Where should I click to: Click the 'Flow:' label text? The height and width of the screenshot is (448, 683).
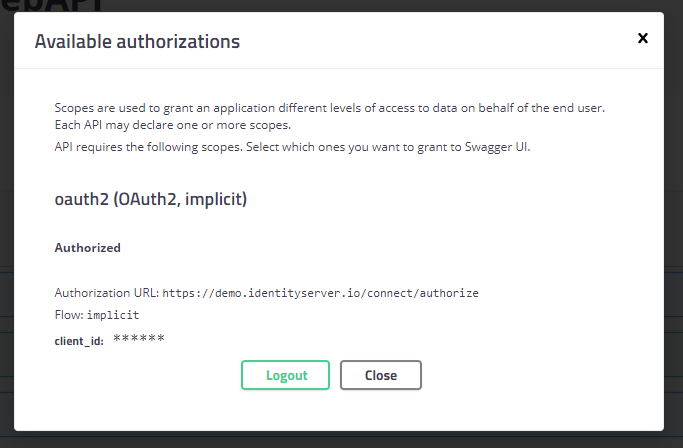point(68,314)
